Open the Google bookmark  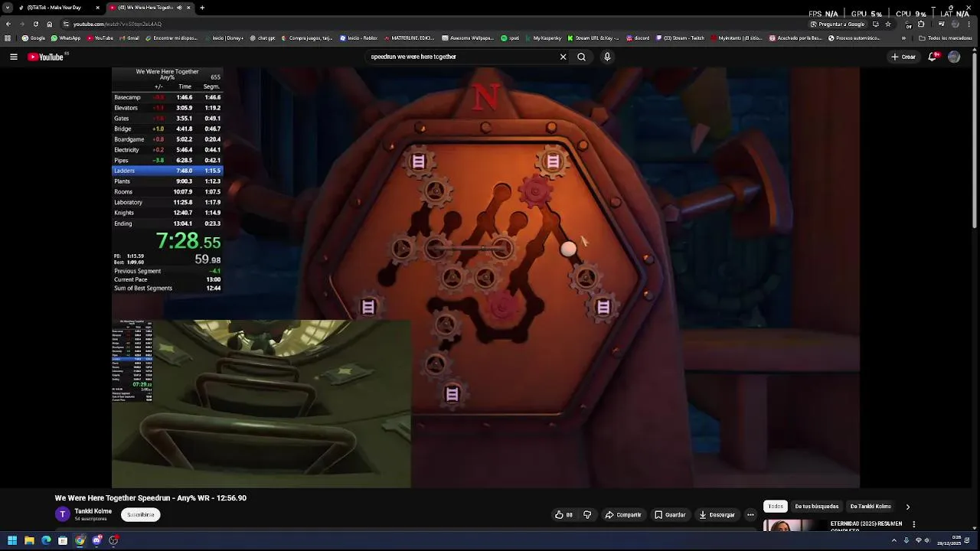[x=34, y=37]
